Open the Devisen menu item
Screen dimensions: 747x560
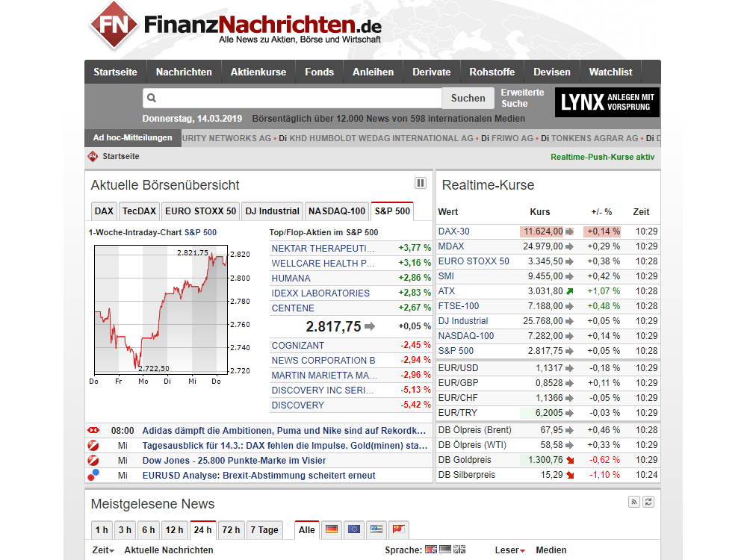pyautogui.click(x=552, y=72)
